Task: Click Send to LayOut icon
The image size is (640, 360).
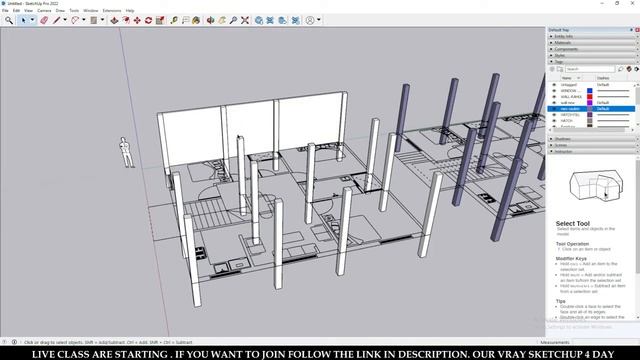Action: coord(282,20)
